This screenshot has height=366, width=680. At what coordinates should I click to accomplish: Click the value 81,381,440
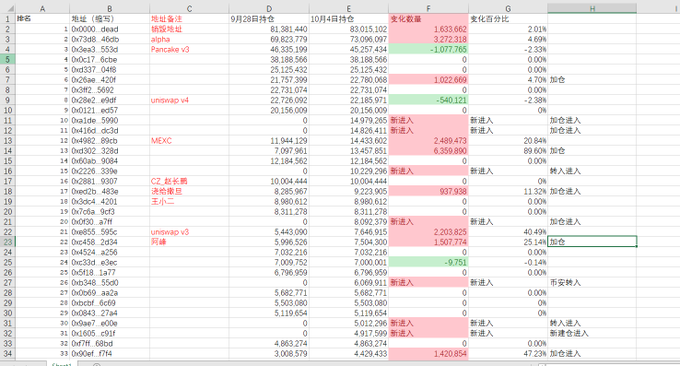(x=269, y=29)
